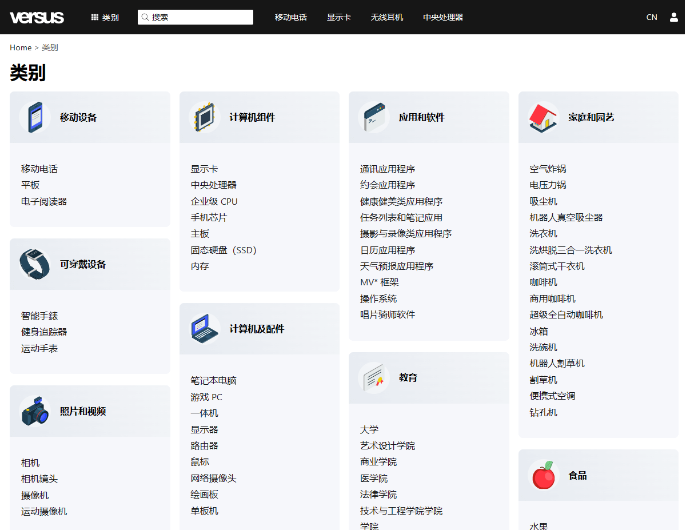
Task: Open 通讯应用程序 link
Action: point(387,169)
